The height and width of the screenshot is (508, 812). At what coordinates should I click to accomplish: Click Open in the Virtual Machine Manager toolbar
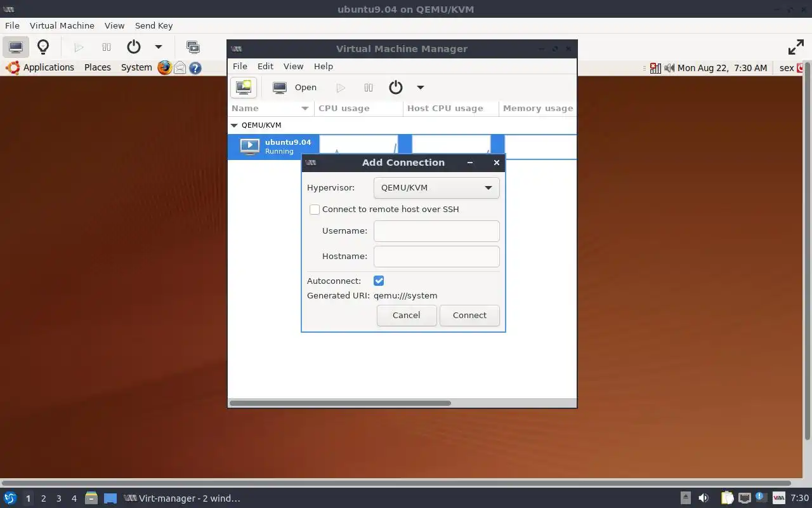coord(295,88)
